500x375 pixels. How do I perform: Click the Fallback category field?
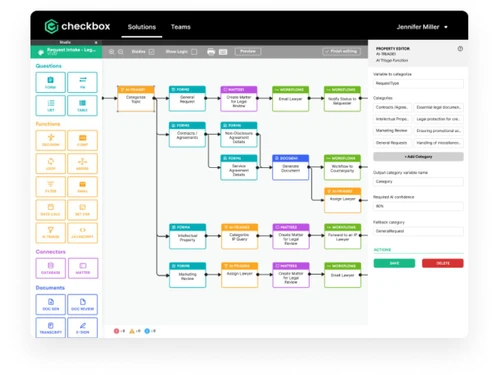pyautogui.click(x=418, y=231)
